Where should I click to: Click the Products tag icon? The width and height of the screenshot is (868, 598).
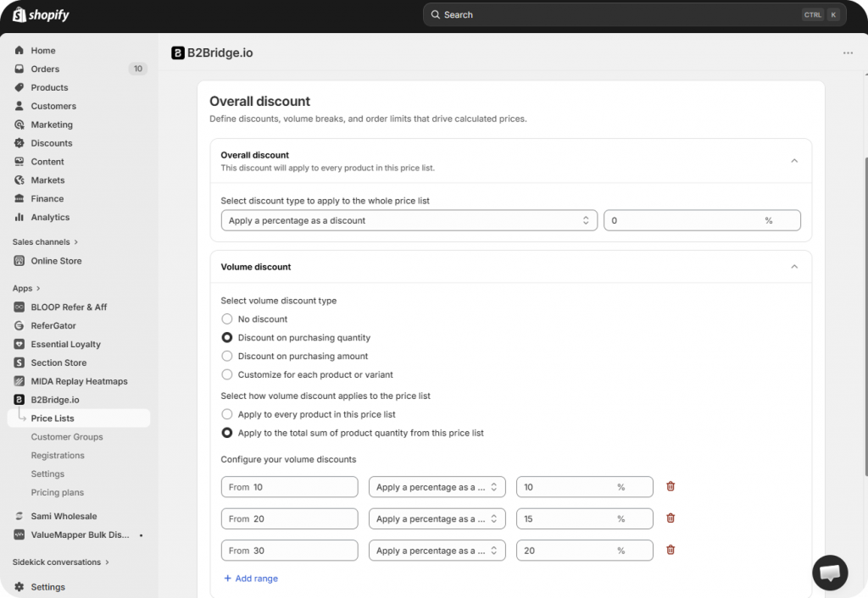tap(19, 87)
